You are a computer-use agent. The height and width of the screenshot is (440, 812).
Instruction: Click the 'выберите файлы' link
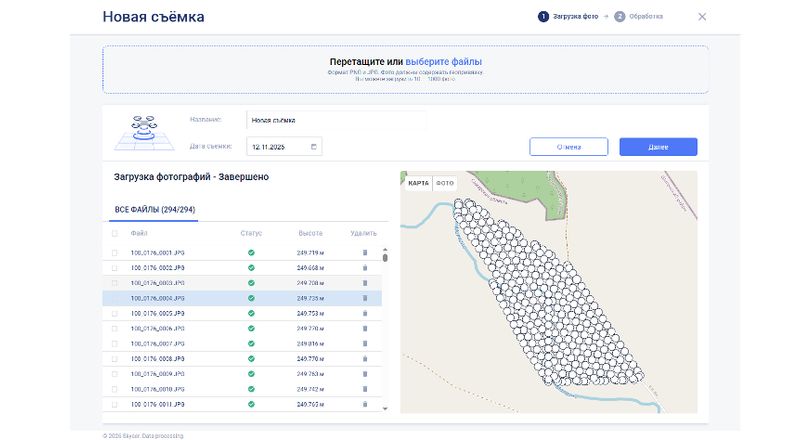coord(443,62)
